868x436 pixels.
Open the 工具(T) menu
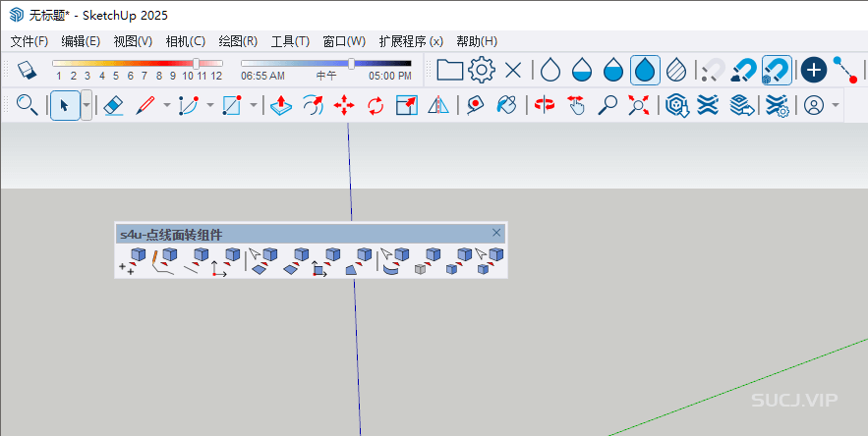pyautogui.click(x=290, y=41)
